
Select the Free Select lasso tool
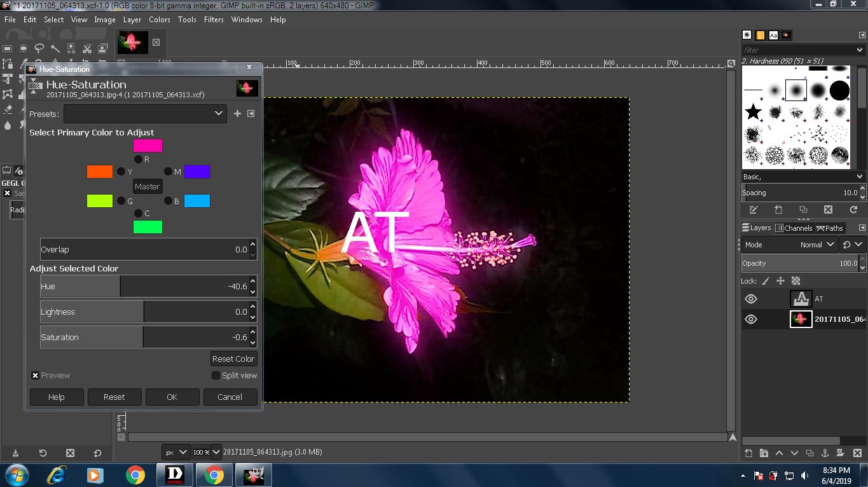point(39,48)
